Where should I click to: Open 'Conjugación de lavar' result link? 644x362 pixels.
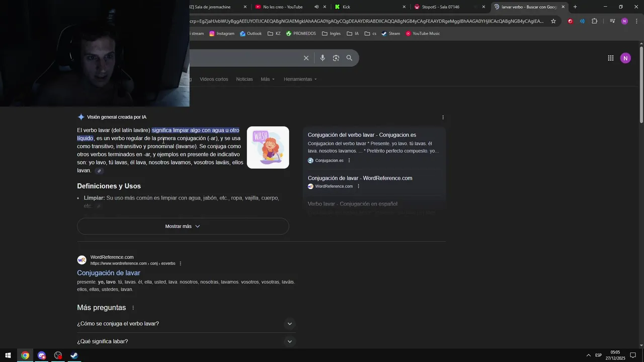(x=109, y=273)
